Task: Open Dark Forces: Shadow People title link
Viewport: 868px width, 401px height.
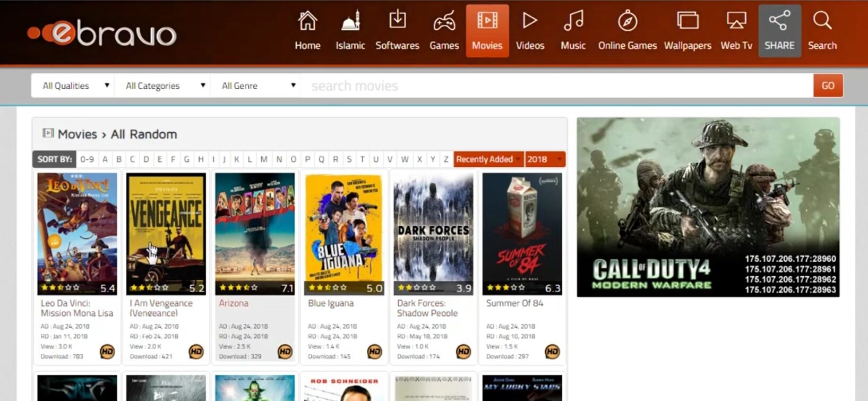Action: (x=427, y=308)
